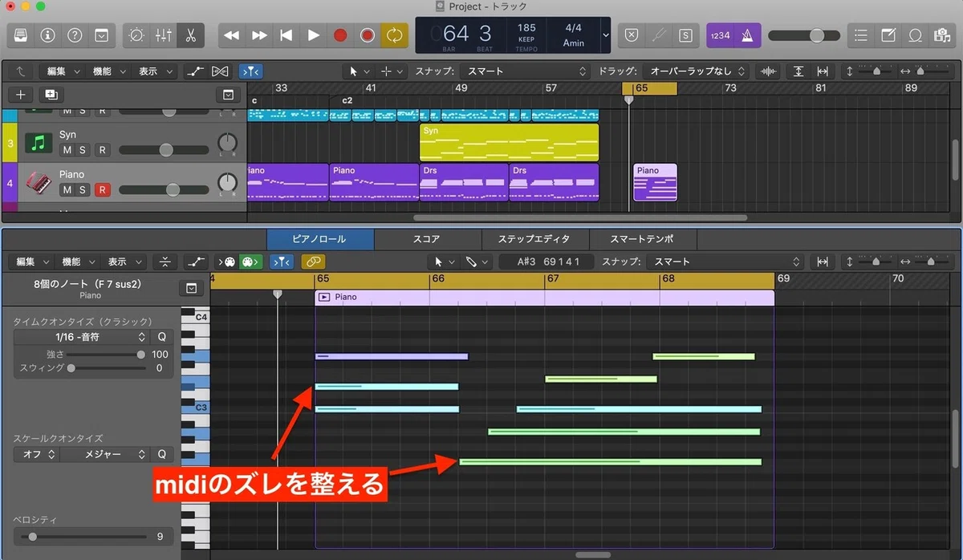Select the yellow Syn region
This screenshot has width=963, height=560.
tap(509, 142)
